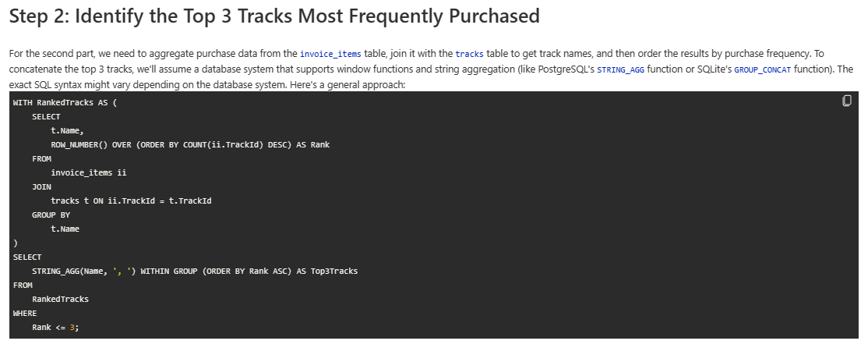868x355 pixels.
Task: Click inline code tracks
Action: click(x=469, y=54)
